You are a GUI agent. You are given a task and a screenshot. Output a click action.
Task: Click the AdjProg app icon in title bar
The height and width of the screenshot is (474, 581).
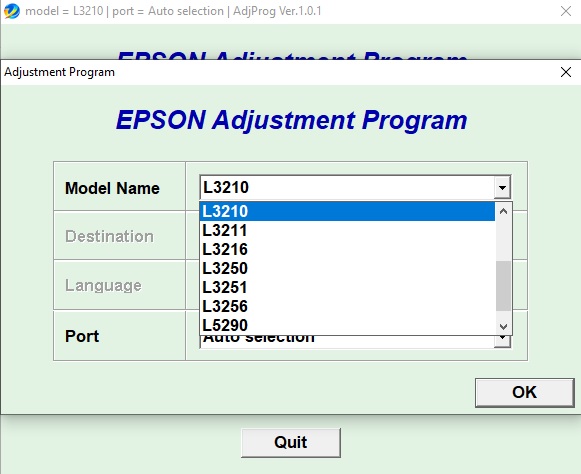coord(11,11)
